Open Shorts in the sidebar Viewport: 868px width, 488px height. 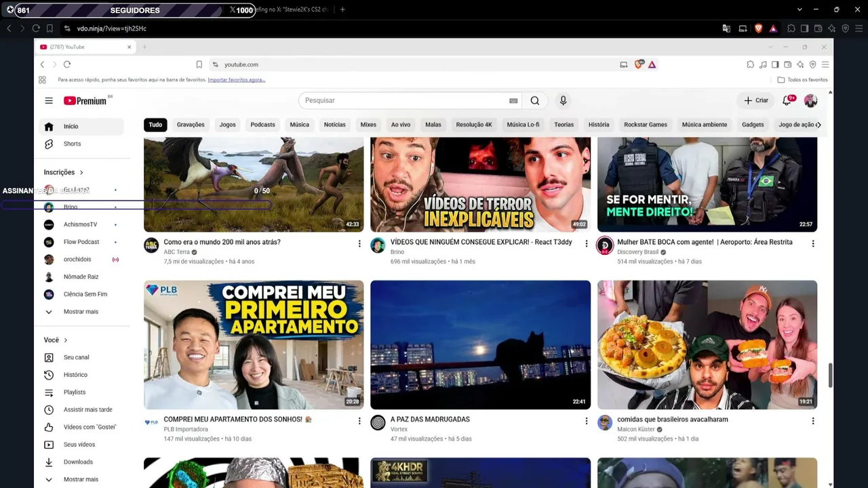tap(81, 144)
